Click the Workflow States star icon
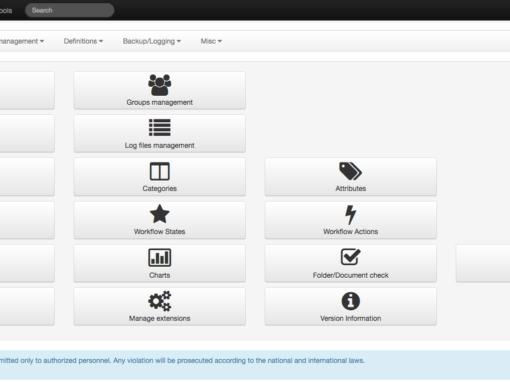 click(x=160, y=214)
